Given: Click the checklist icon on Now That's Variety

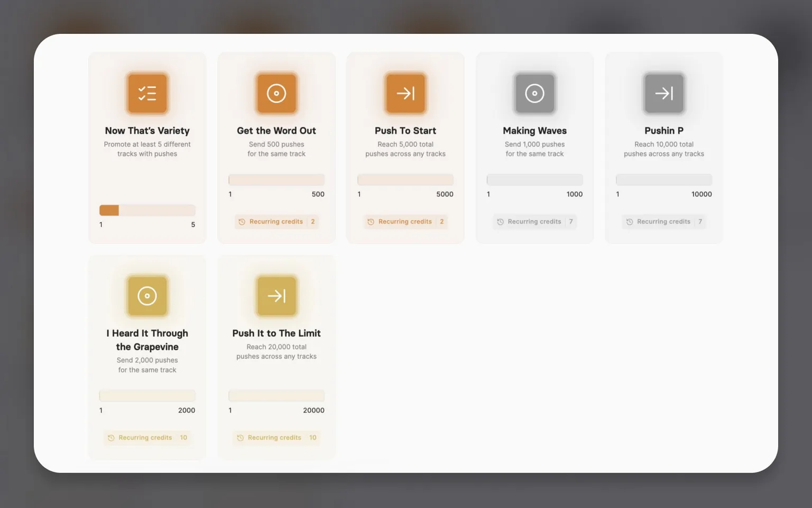Looking at the screenshot, I should coord(147,93).
